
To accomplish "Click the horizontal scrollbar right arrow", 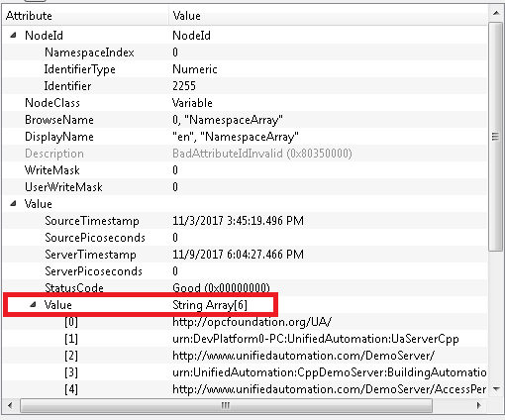I will pos(479,405).
